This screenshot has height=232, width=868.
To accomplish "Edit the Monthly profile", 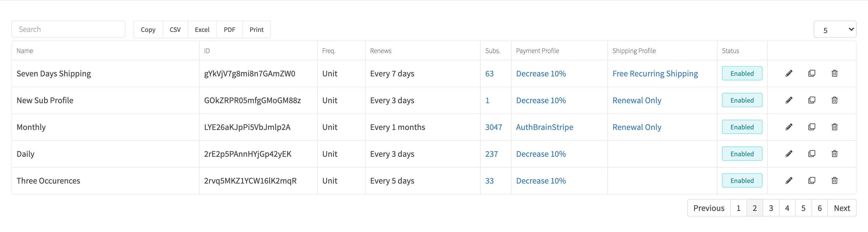I will pyautogui.click(x=789, y=127).
